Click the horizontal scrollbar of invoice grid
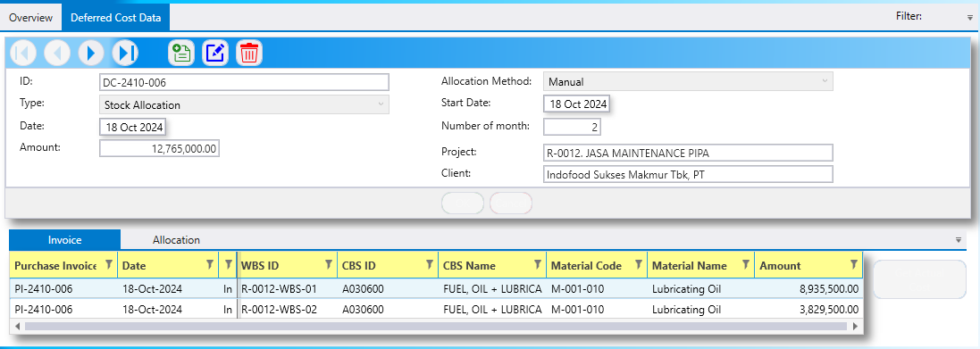The height and width of the screenshot is (349, 980). (436, 326)
